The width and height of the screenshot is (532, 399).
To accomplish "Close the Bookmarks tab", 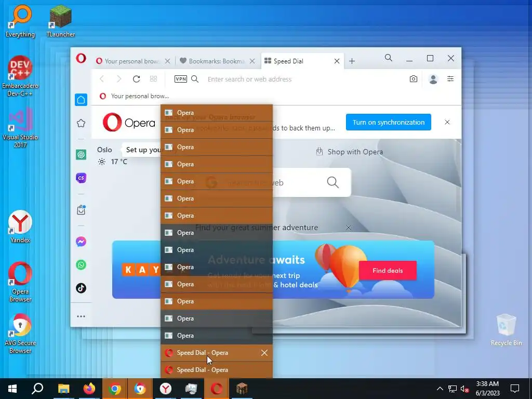I will click(x=252, y=61).
